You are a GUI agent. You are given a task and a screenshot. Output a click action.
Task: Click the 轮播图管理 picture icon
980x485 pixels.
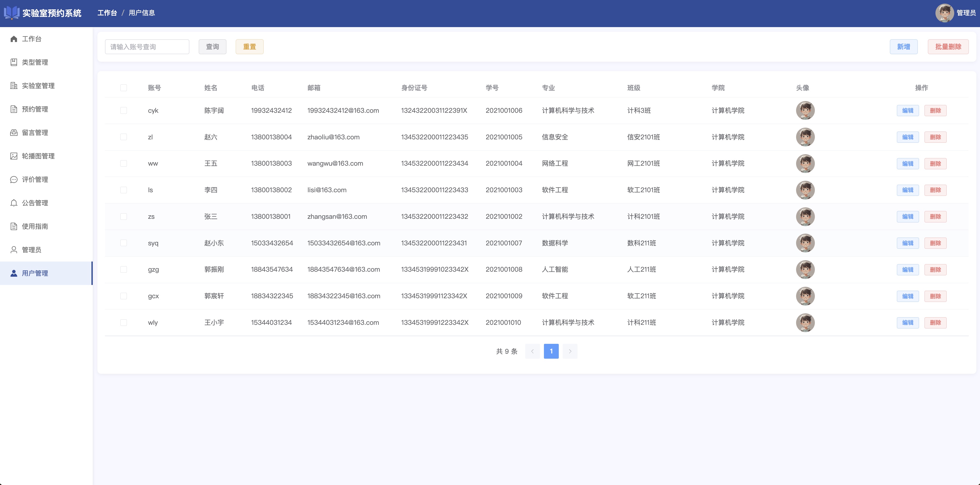click(14, 156)
